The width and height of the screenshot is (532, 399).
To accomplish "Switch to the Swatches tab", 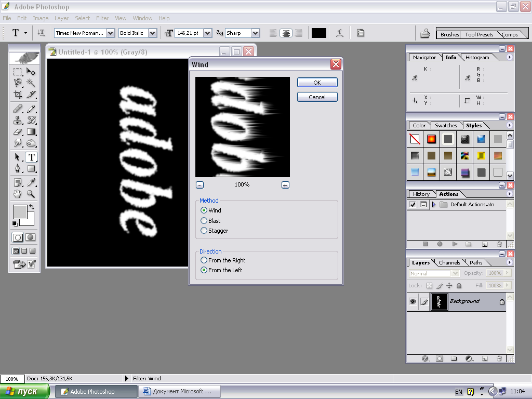I will pos(446,126).
